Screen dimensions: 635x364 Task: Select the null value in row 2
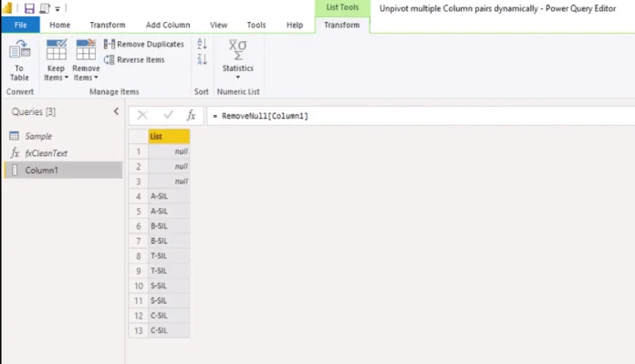click(x=169, y=166)
